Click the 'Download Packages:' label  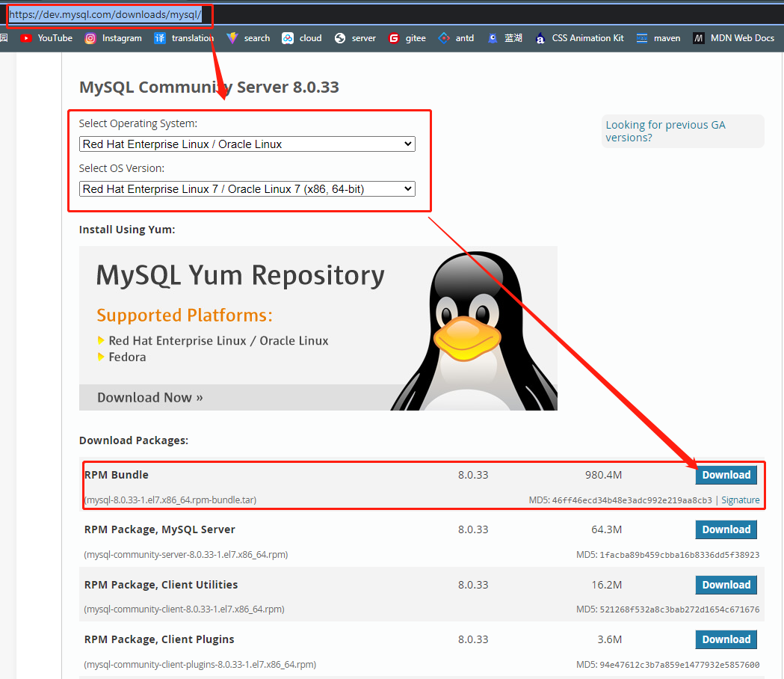[134, 440]
